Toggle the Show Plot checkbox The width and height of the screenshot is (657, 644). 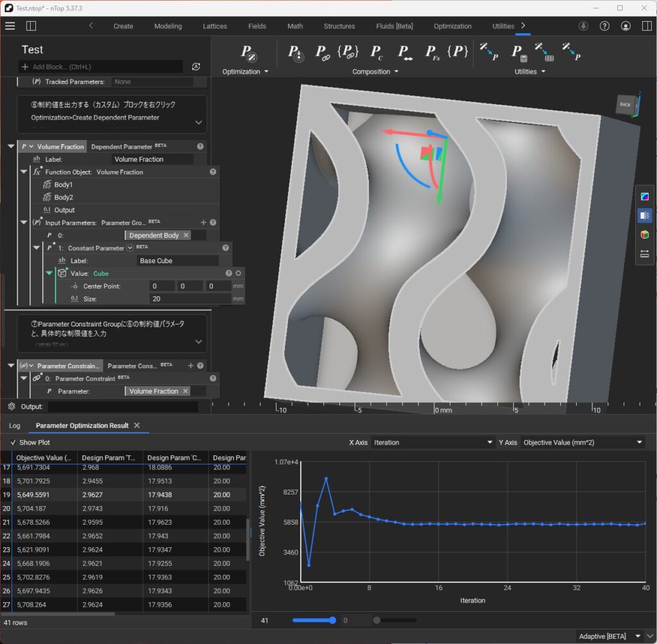(13, 443)
